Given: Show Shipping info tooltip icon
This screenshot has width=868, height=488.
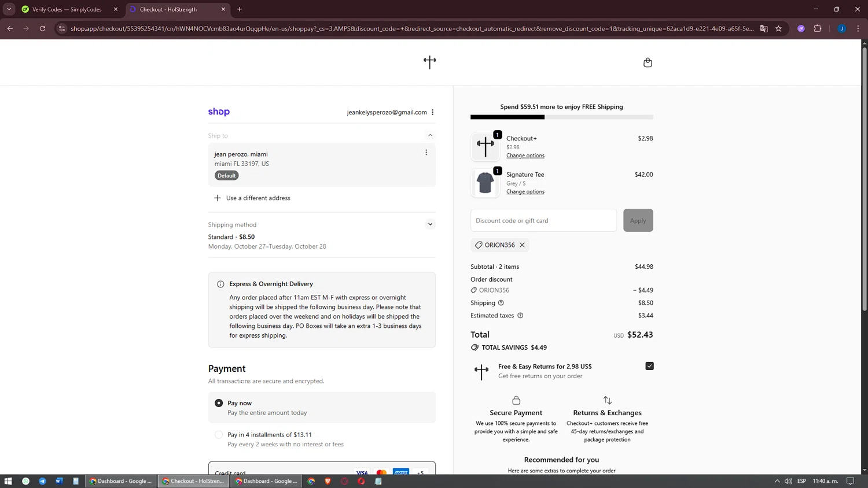Looking at the screenshot, I should [x=501, y=303].
